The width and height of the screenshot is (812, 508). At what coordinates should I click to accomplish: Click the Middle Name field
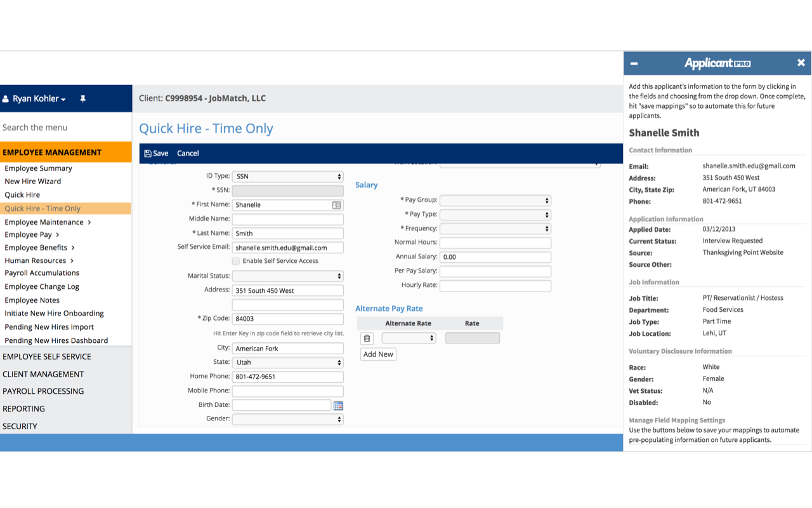coord(287,219)
